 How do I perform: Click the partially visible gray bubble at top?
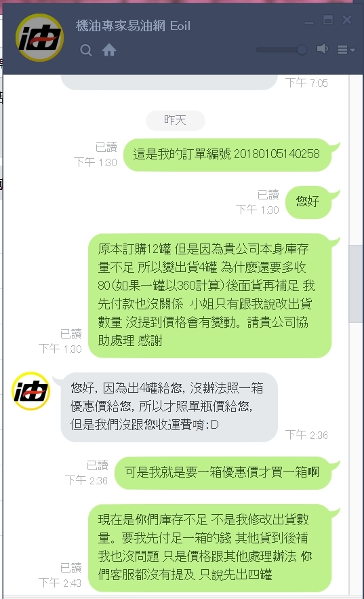click(169, 82)
